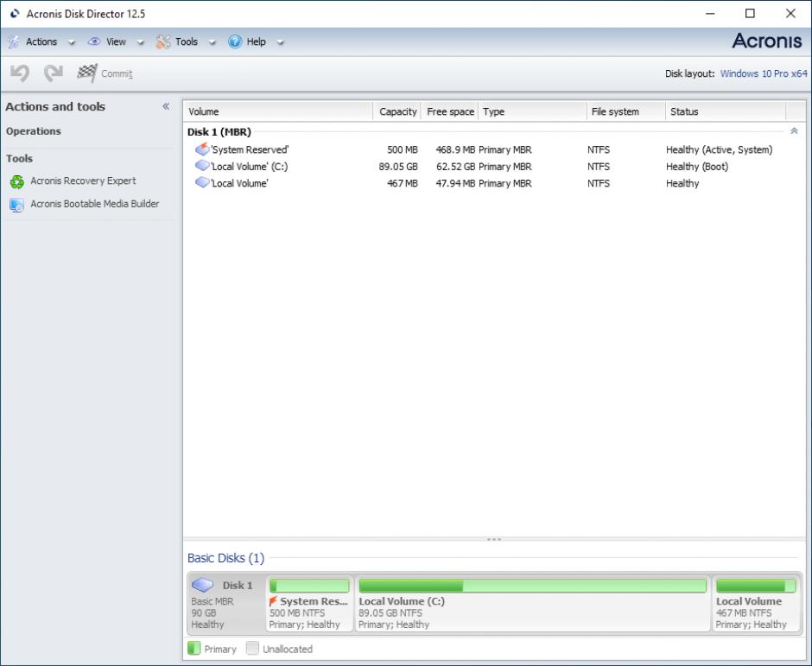Click the 468.9 MB free space cell
The width and height of the screenshot is (812, 666).
tap(455, 149)
